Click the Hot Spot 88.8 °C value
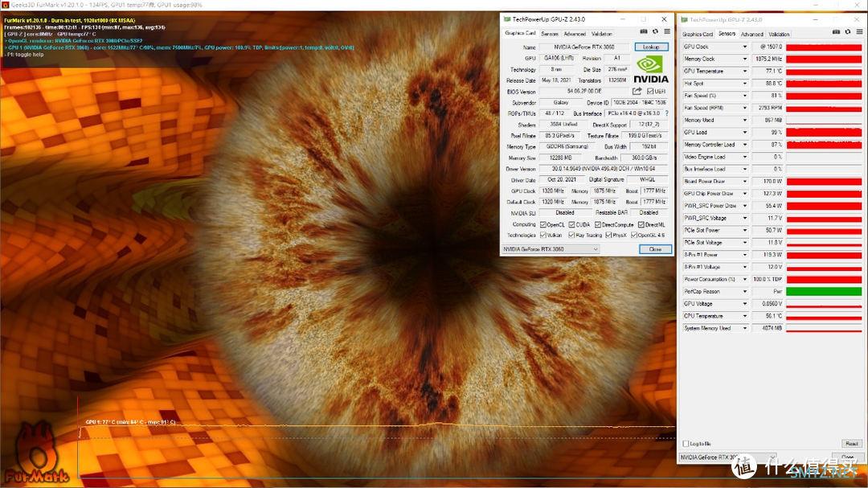Image resolution: width=868 pixels, height=488 pixels. coord(768,84)
